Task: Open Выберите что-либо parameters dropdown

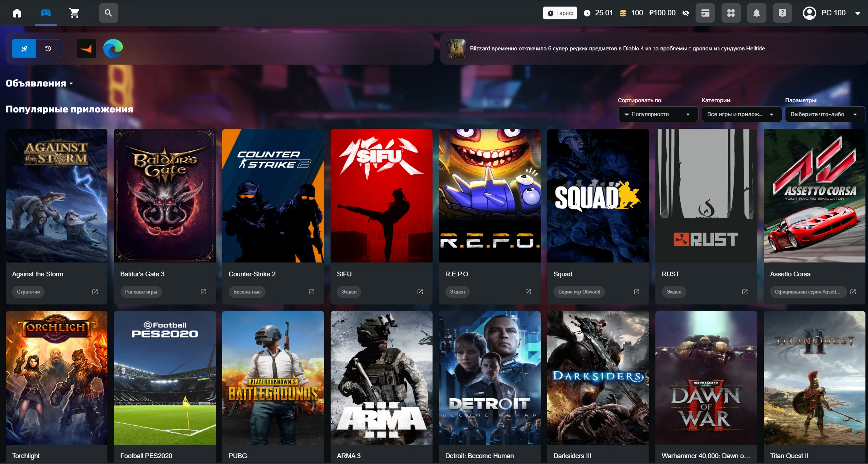Action: click(825, 114)
